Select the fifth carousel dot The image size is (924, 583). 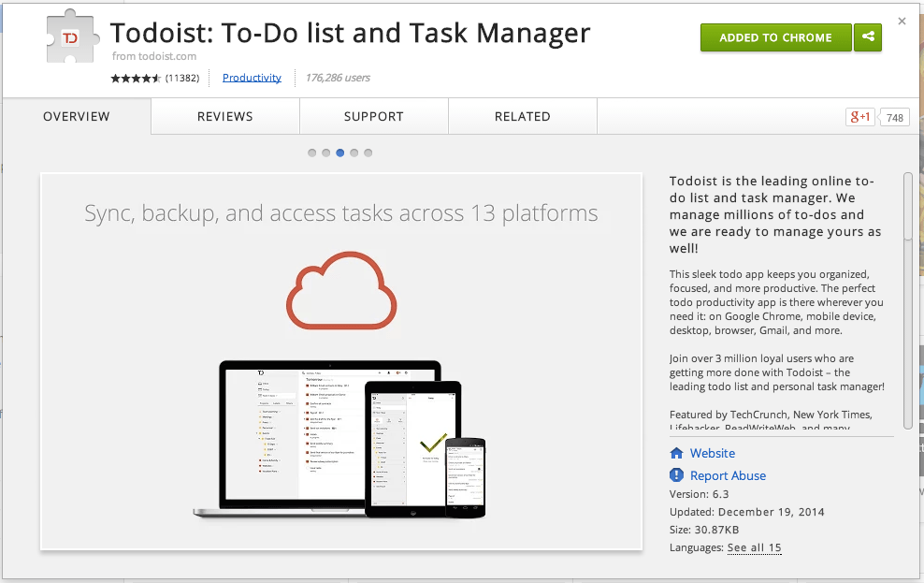368,153
